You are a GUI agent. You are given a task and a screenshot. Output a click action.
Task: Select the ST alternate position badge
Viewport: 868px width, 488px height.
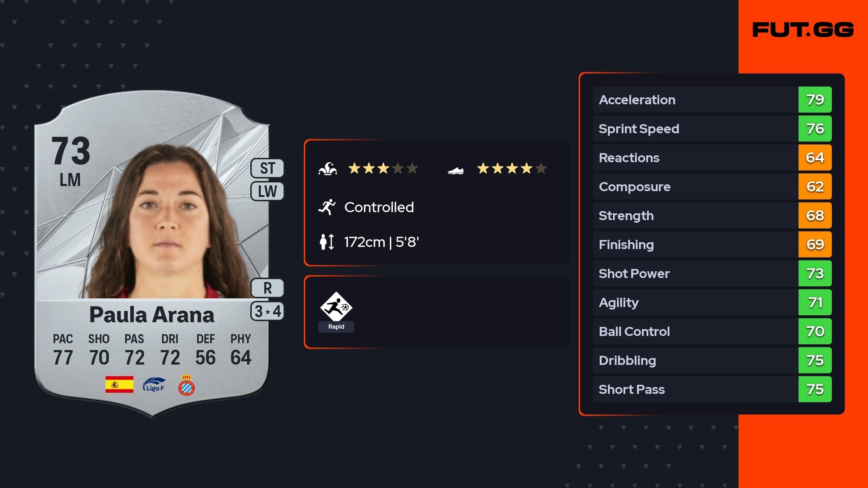pos(267,168)
